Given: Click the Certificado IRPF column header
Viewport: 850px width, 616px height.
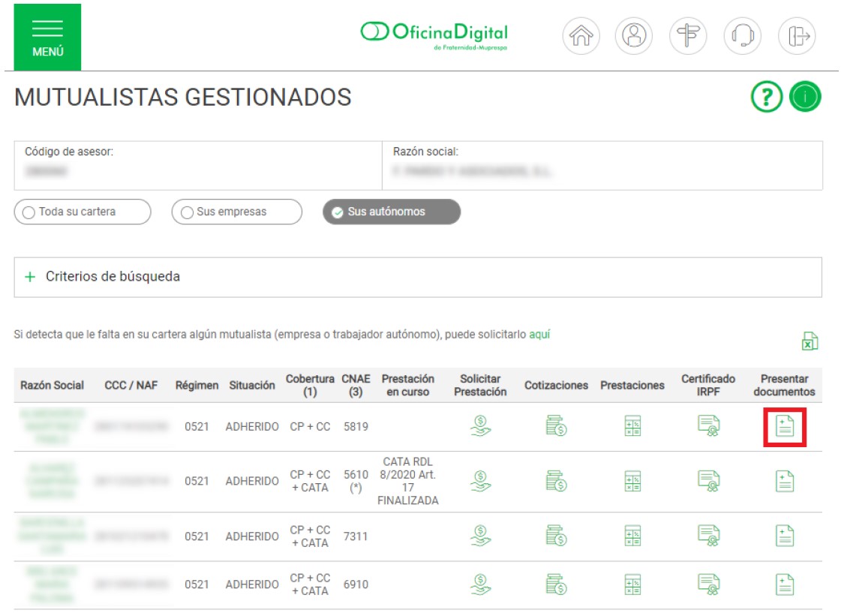Looking at the screenshot, I should click(708, 385).
